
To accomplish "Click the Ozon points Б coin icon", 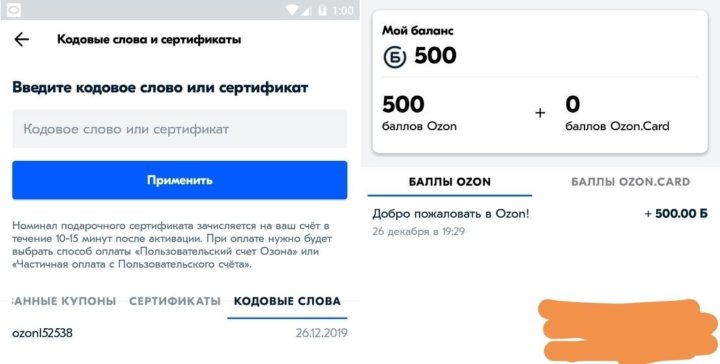I will pyautogui.click(x=395, y=57).
